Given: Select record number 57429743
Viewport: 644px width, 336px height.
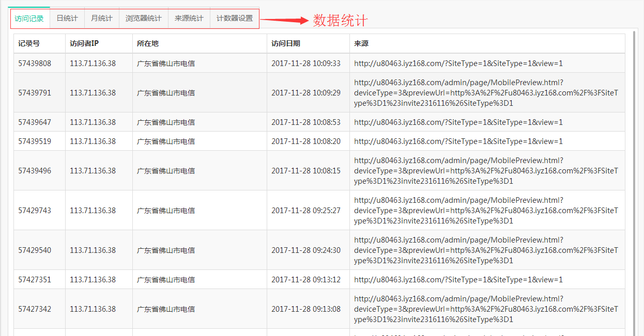Looking at the screenshot, I should pos(35,211).
